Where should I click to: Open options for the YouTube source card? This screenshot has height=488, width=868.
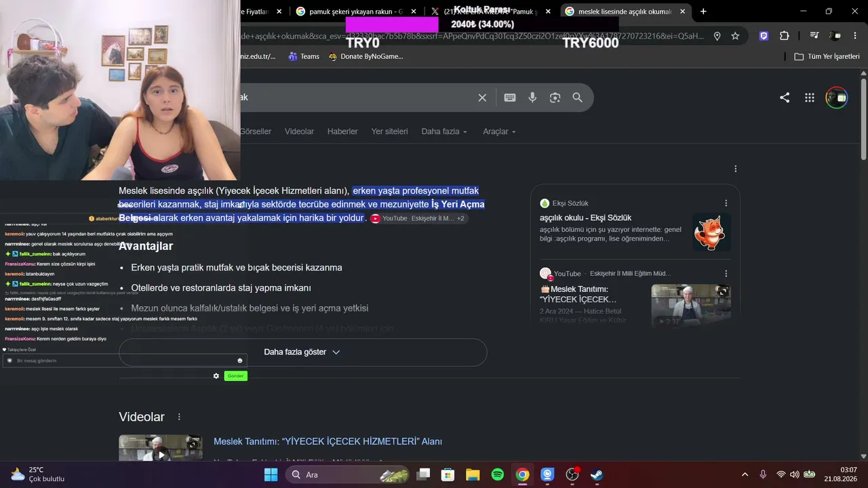point(726,274)
